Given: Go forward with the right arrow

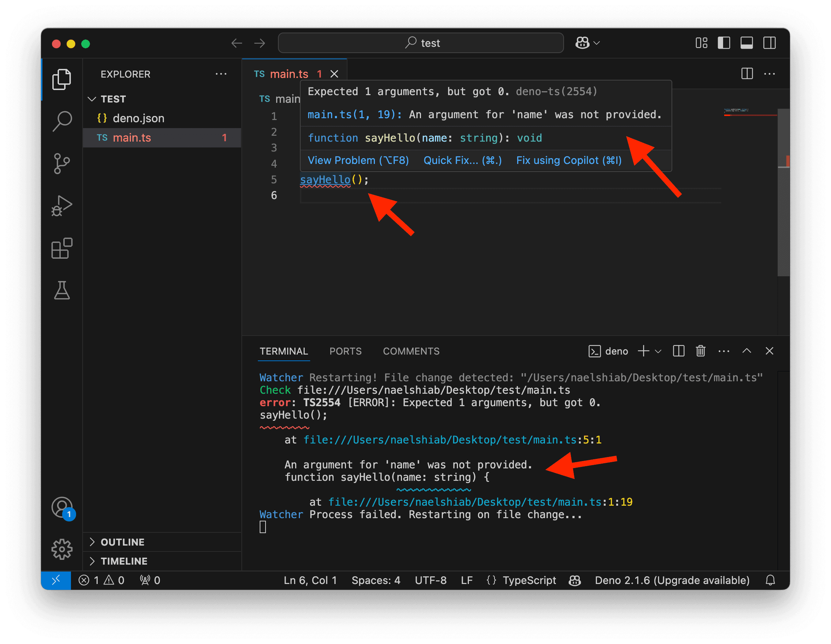Looking at the screenshot, I should pos(259,43).
